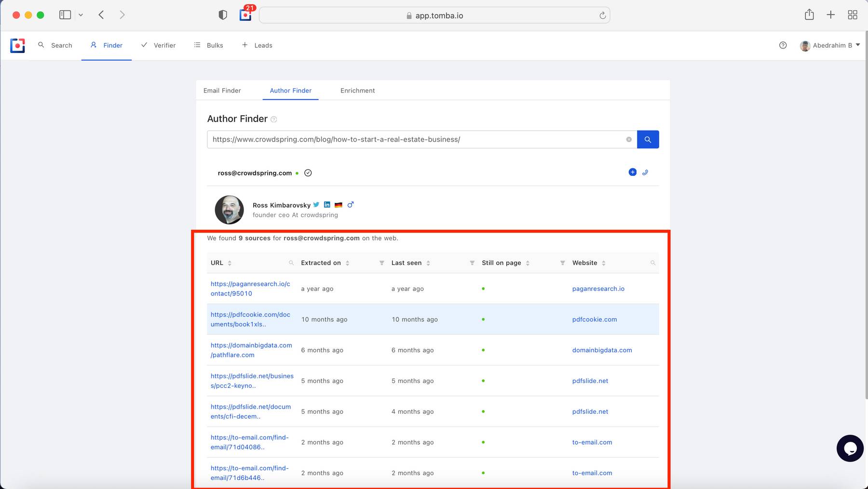Viewport: 868px width, 489px height.
Task: Go back in Safari history
Action: [x=101, y=15]
